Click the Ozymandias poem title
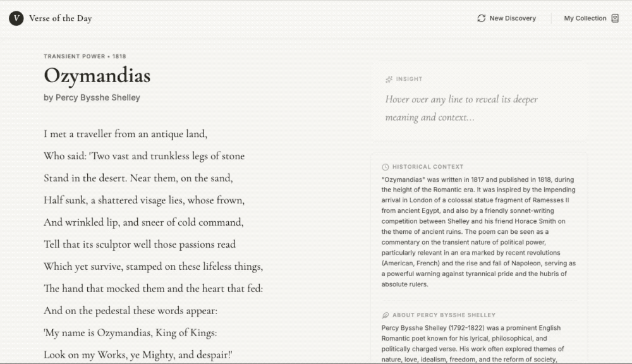Viewport: 632px width, 364px height. tap(97, 76)
